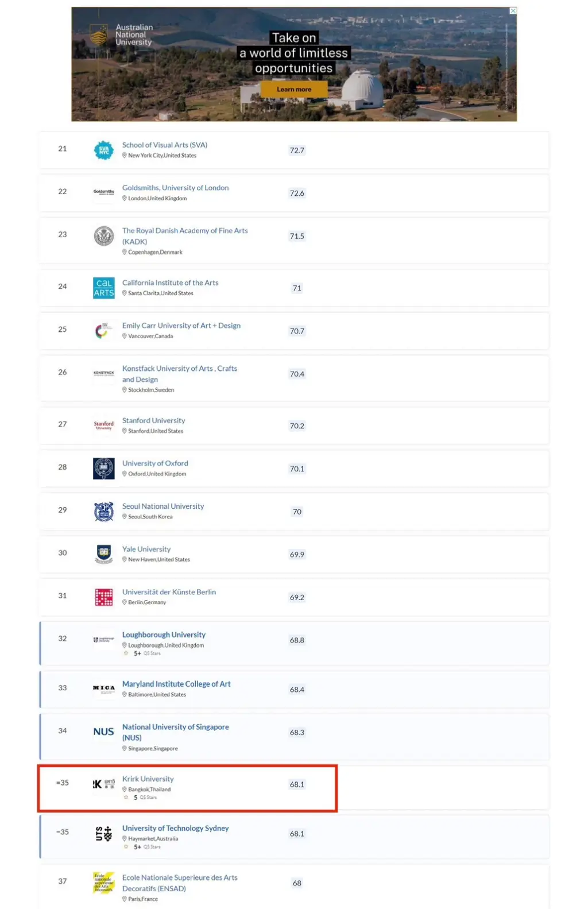Open University of Technology Sydney link
This screenshot has height=909, width=588.
[x=175, y=828]
